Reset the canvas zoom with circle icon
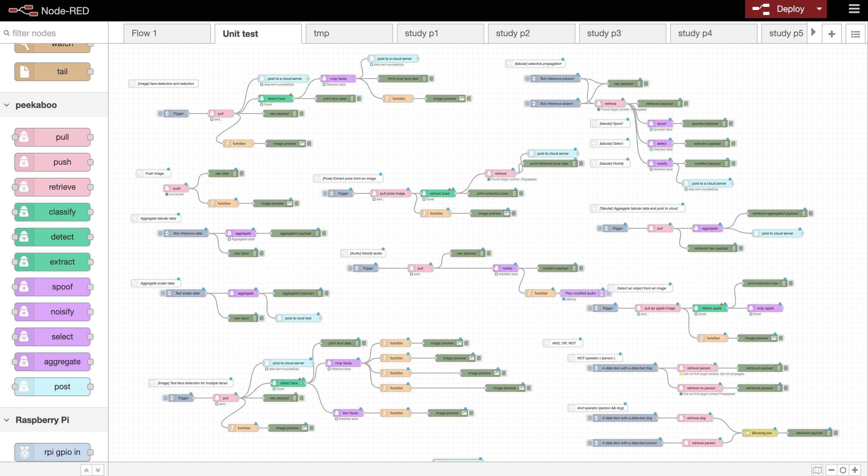Screen dimensions: 868x476 coord(843,470)
